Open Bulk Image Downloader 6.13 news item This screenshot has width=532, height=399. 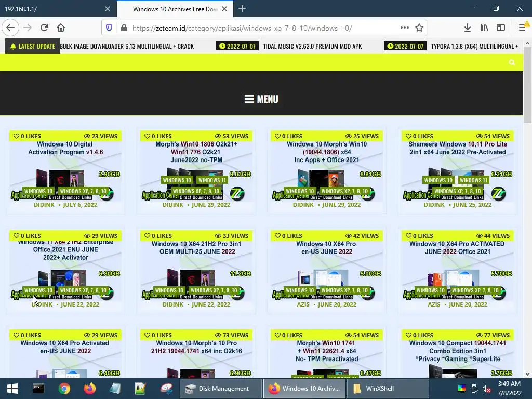click(x=127, y=46)
